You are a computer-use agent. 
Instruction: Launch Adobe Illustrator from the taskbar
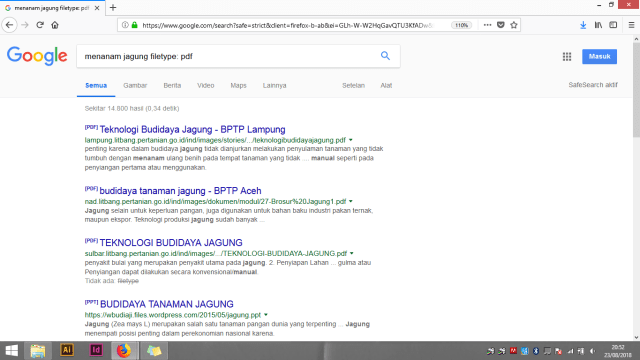[x=67, y=350]
